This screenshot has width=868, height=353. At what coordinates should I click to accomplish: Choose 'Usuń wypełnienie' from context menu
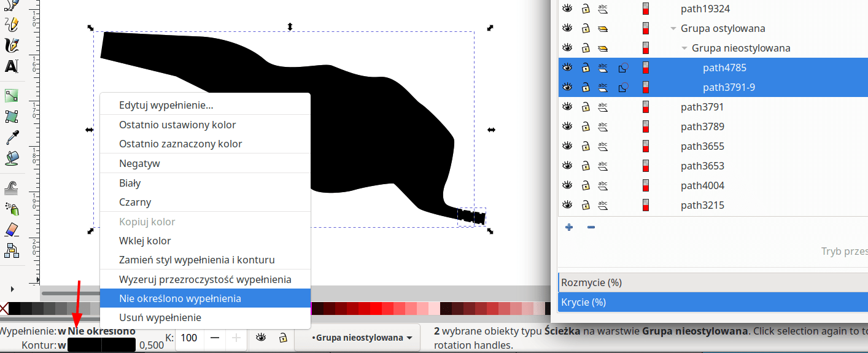160,317
